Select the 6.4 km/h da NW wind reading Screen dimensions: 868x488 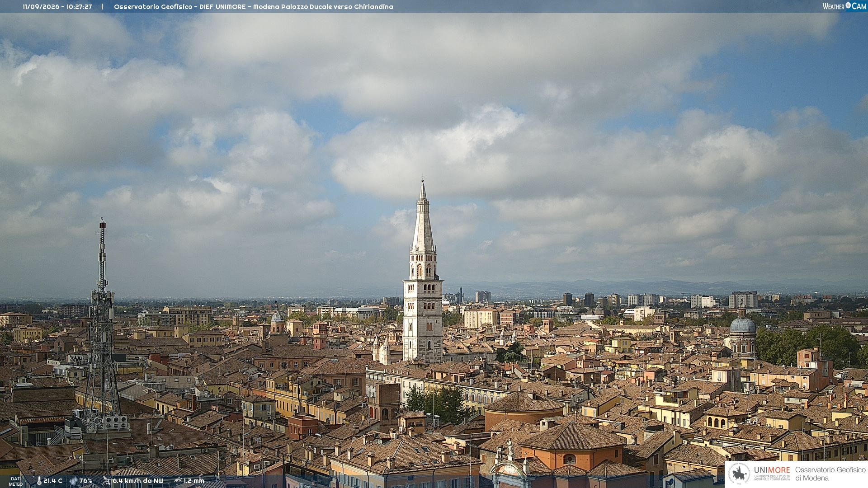pos(138,481)
